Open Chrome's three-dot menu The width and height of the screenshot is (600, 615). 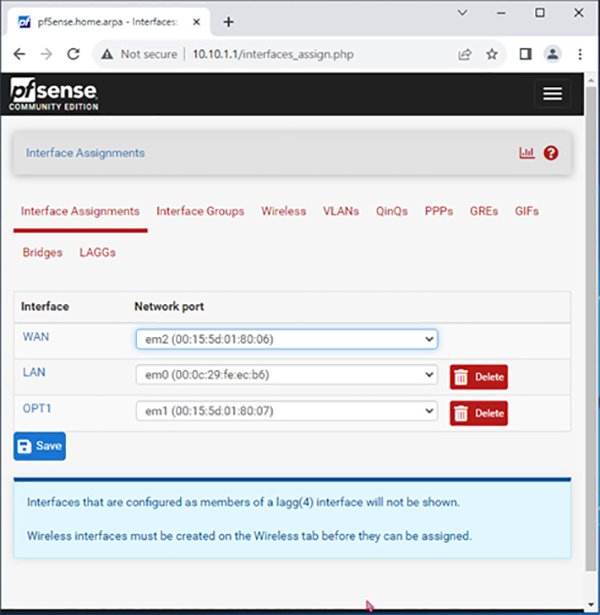pos(580,54)
